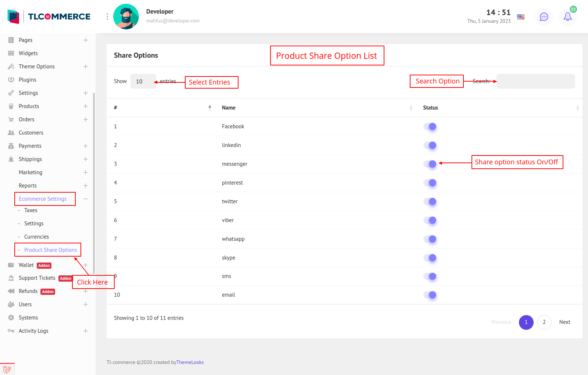588x375 pixels.
Task: Expand the Products menu with plus sign
Action: tap(86, 106)
